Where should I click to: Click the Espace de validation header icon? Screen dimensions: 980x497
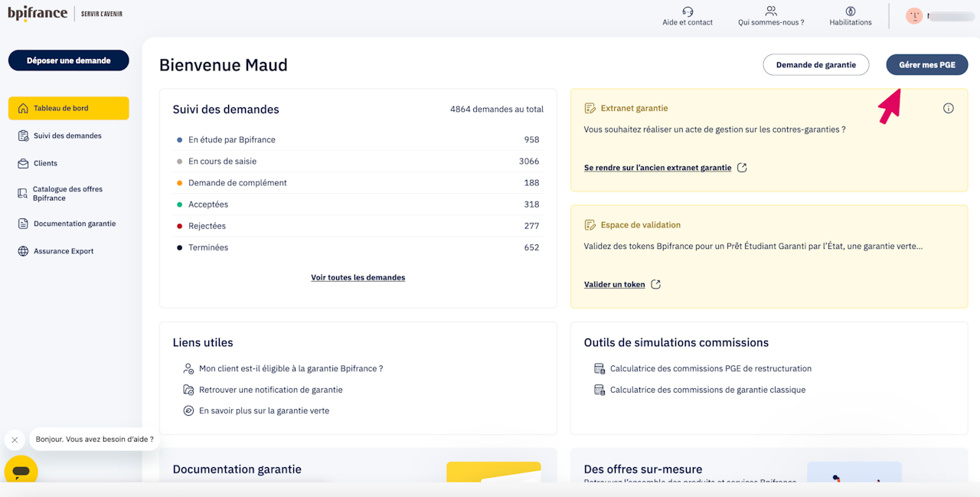590,225
